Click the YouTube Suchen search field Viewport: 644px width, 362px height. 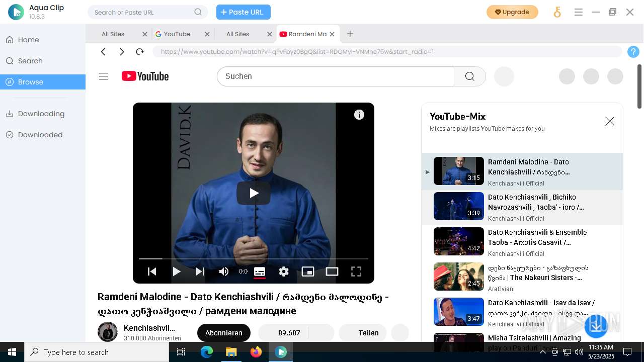point(336,76)
